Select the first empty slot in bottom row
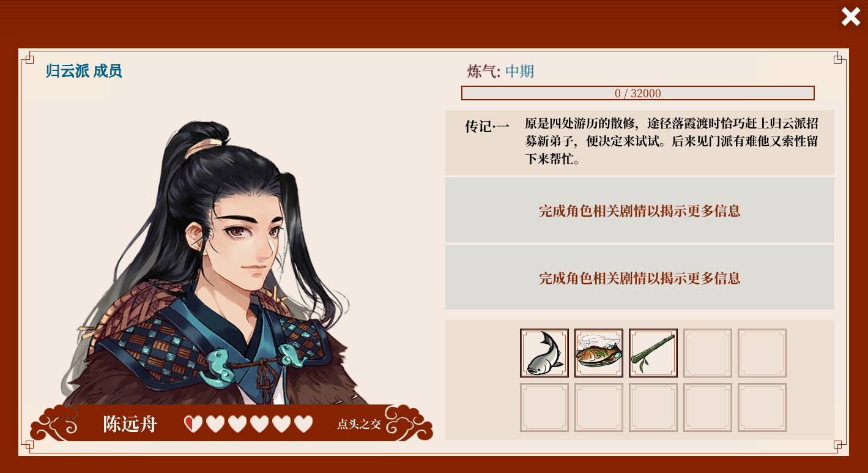The width and height of the screenshot is (868, 473). pos(544,408)
